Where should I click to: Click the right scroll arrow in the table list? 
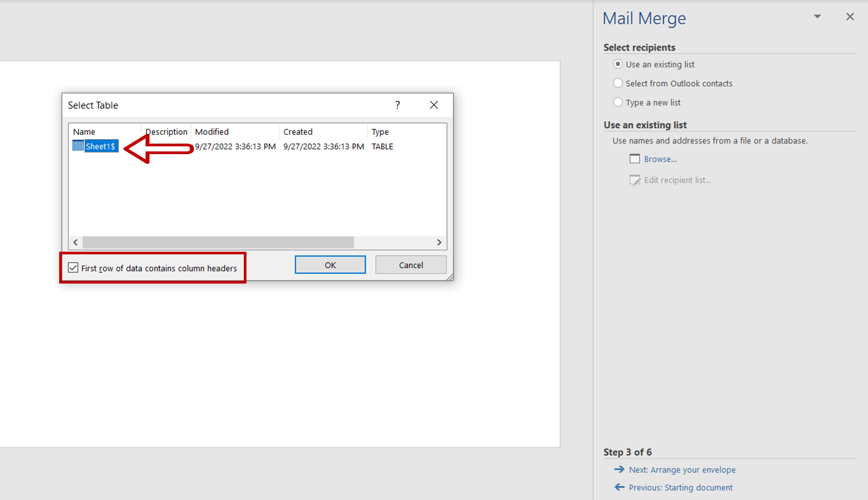point(440,242)
